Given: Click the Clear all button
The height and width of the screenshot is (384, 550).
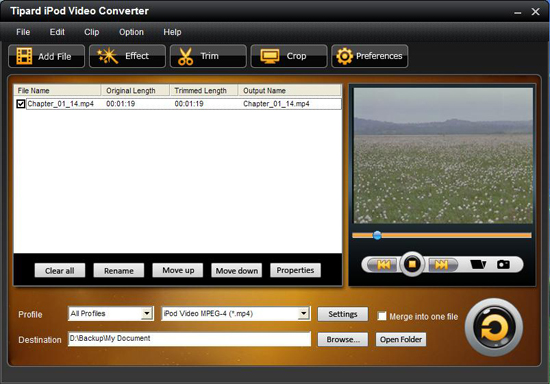Looking at the screenshot, I should coord(60,270).
